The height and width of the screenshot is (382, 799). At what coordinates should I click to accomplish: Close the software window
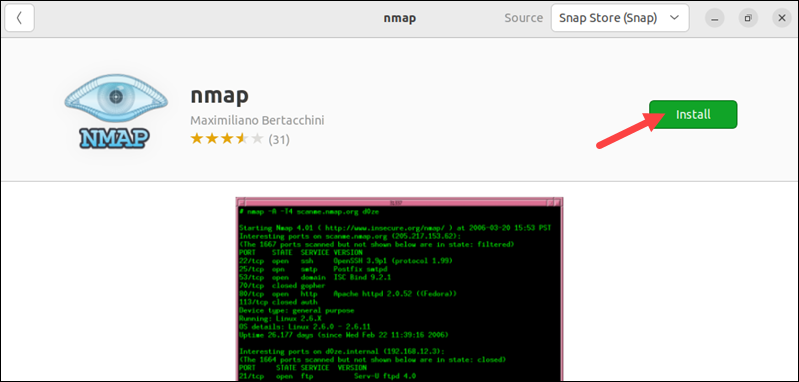(782, 18)
